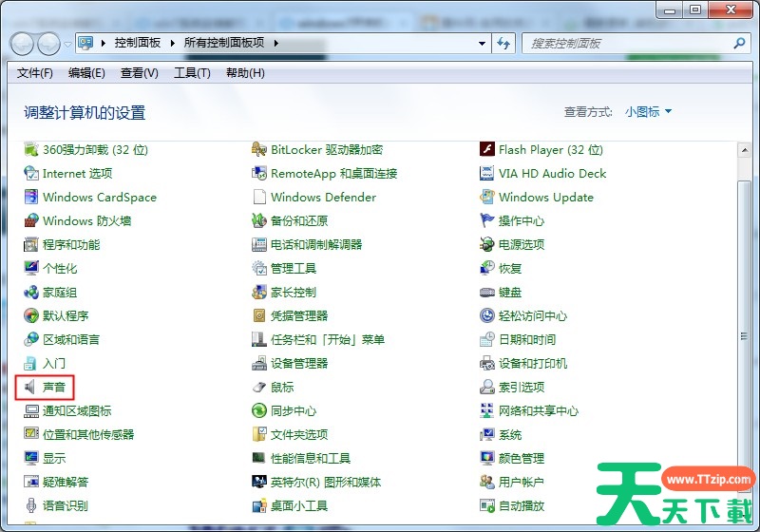
Task: Open the BitLocker 驱动器加密 icon
Action: tap(259, 150)
